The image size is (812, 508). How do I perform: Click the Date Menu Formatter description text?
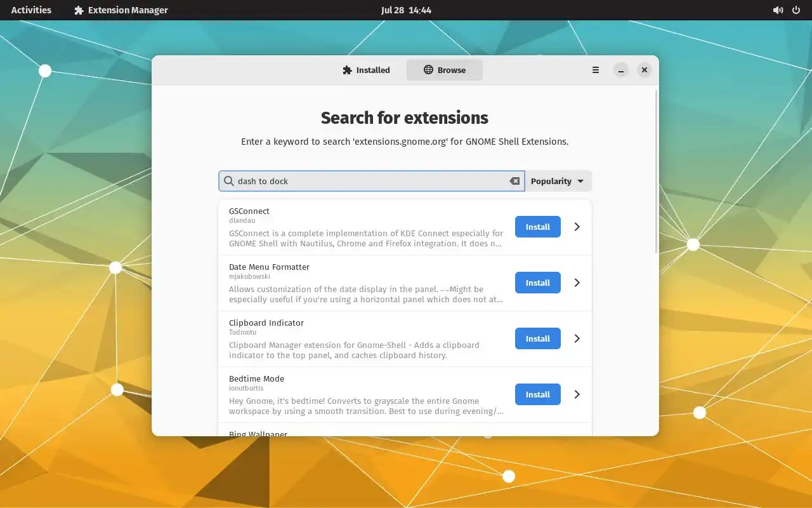point(366,294)
